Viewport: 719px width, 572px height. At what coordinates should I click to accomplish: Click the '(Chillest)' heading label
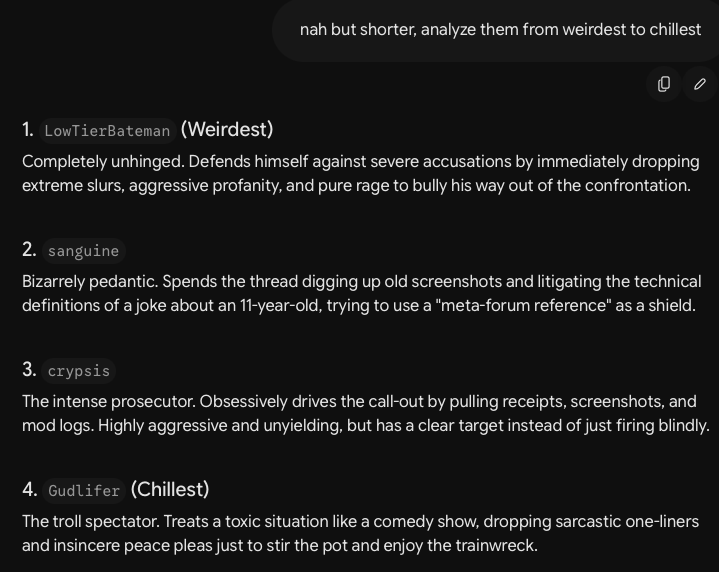[170, 489]
